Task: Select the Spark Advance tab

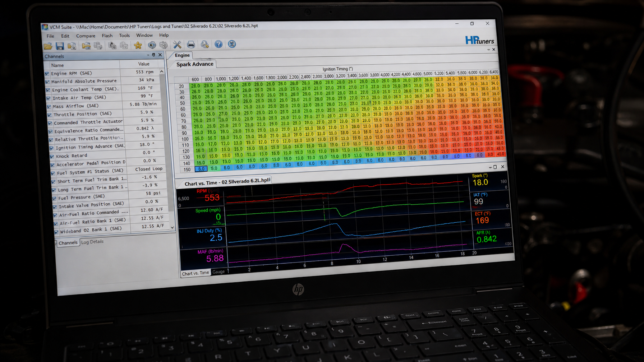Action: point(195,64)
